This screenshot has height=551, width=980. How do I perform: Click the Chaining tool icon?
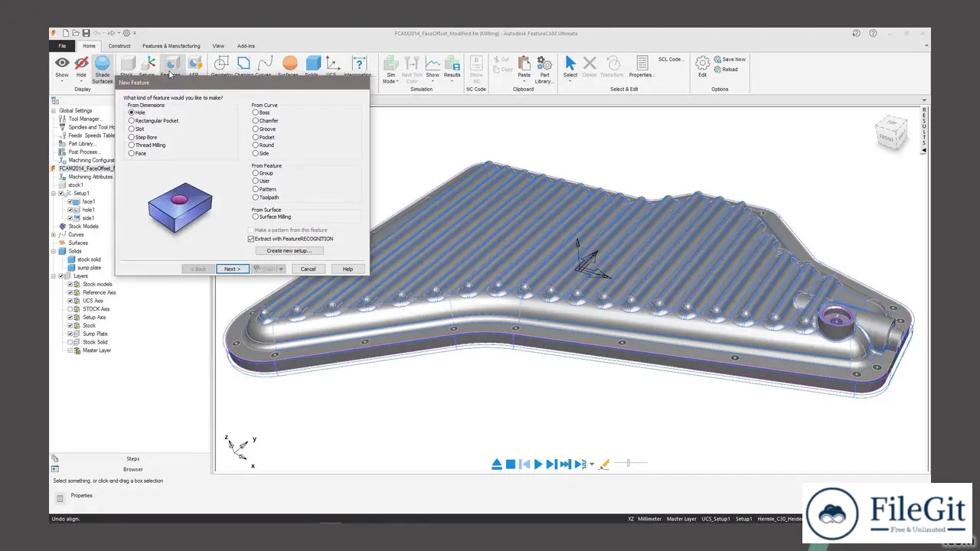[243, 64]
